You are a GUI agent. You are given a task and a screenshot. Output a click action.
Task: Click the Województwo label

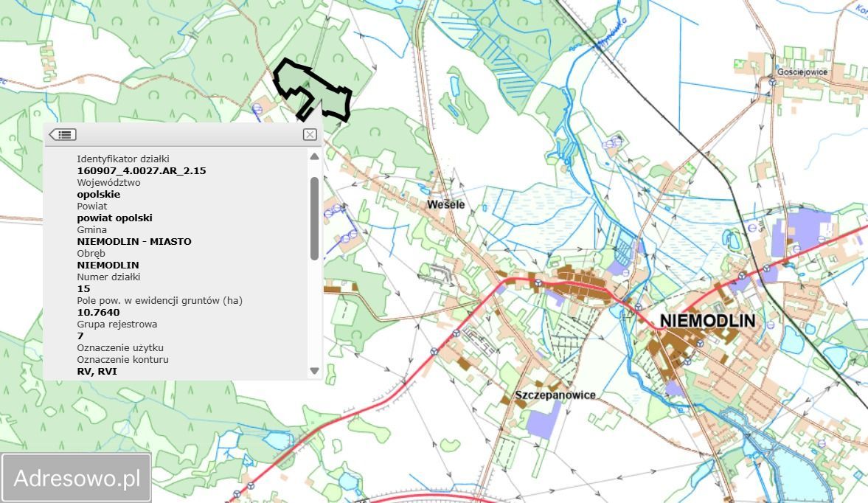point(108,183)
